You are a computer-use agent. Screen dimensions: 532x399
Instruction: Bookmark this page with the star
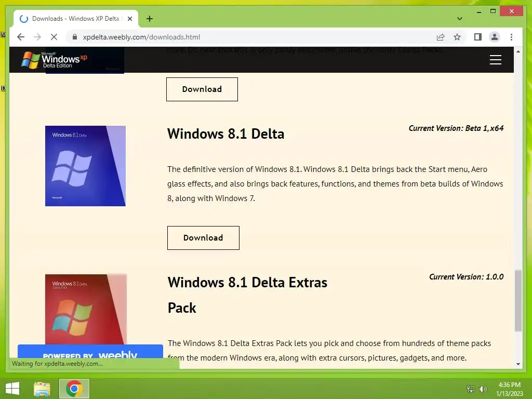point(457,37)
